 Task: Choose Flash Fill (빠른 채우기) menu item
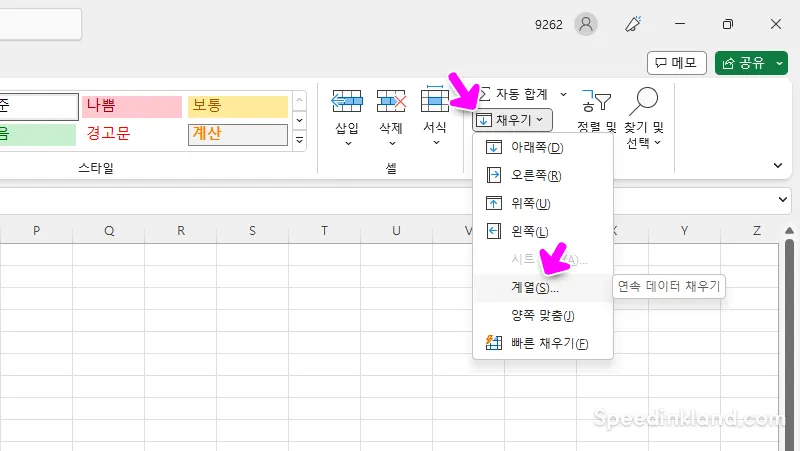(x=543, y=343)
